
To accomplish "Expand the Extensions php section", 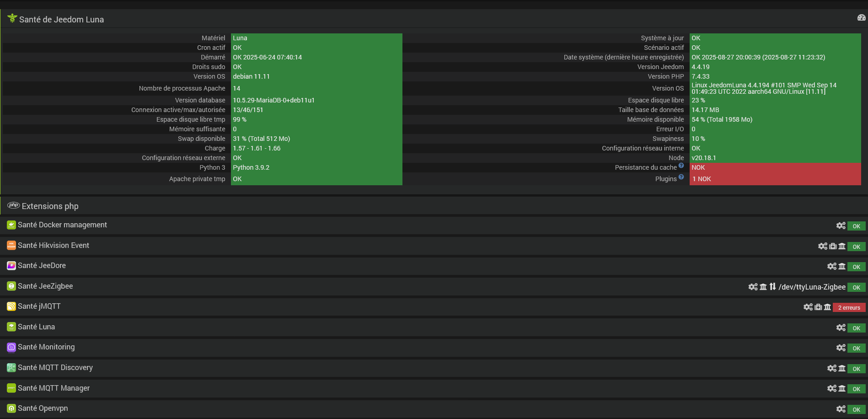I will tap(50, 206).
